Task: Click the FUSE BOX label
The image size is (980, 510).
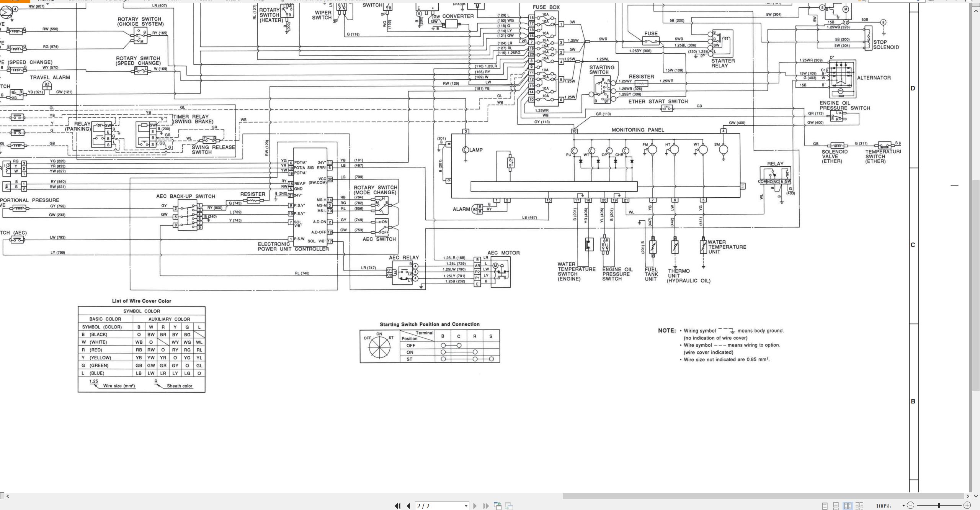Action: [x=546, y=7]
